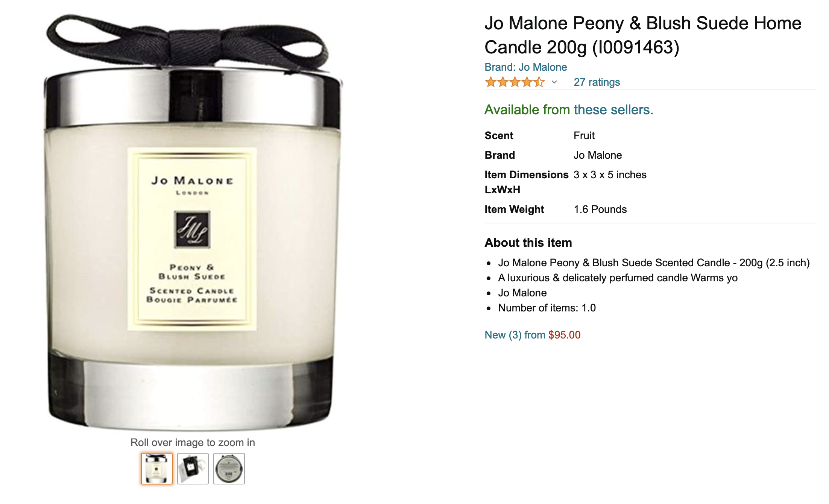Click the Item Weight value 1.6 Pounds
Image resolution: width=829 pixels, height=504 pixels.
pyautogui.click(x=600, y=209)
